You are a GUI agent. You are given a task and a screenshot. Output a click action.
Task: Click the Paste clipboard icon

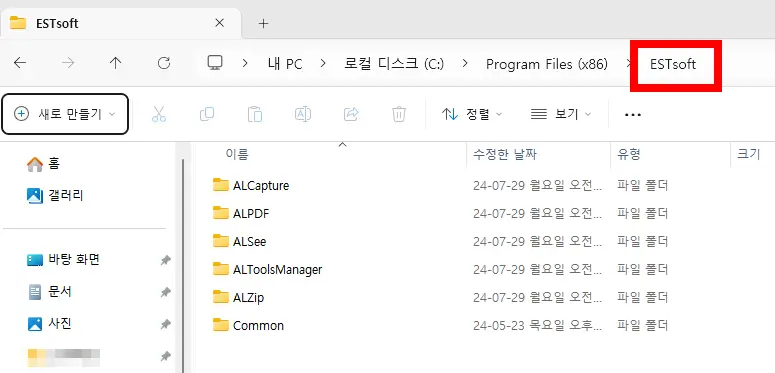click(255, 114)
